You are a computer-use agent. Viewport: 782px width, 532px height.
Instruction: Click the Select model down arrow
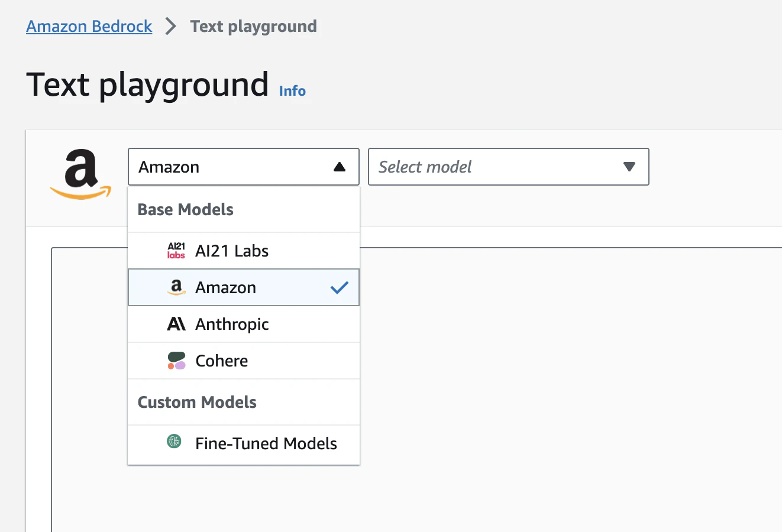(629, 167)
